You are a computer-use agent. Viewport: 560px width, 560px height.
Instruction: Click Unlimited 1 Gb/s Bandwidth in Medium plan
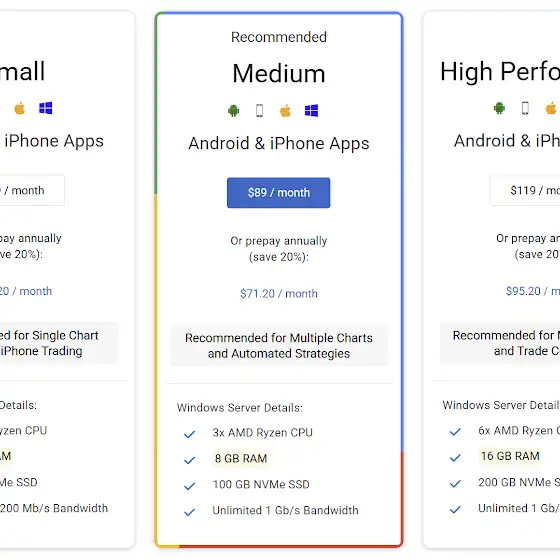[285, 510]
